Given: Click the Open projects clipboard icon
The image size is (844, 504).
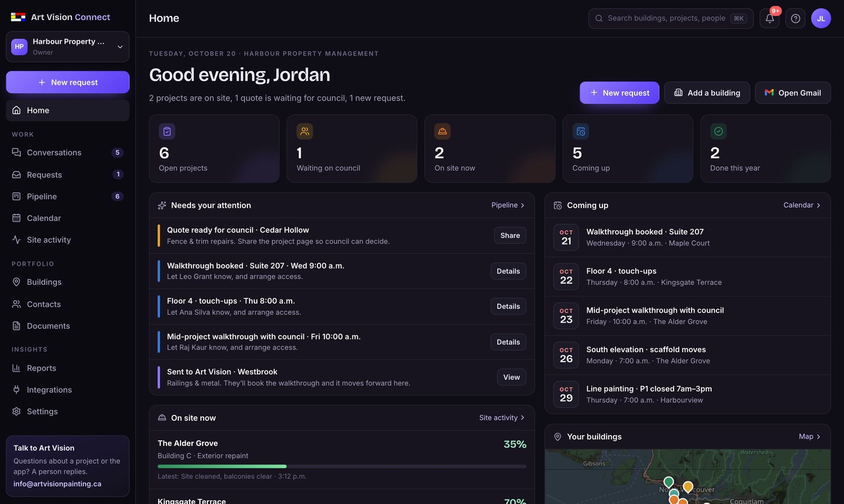Looking at the screenshot, I should pyautogui.click(x=167, y=131).
